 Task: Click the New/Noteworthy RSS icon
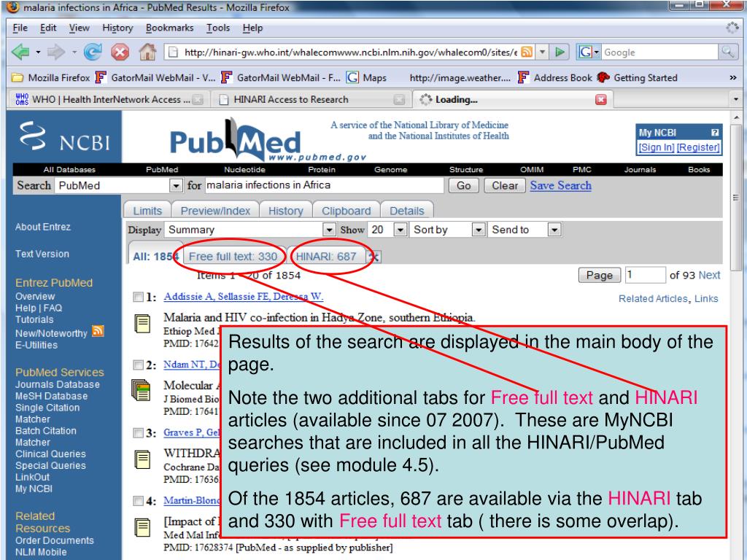[x=98, y=331]
